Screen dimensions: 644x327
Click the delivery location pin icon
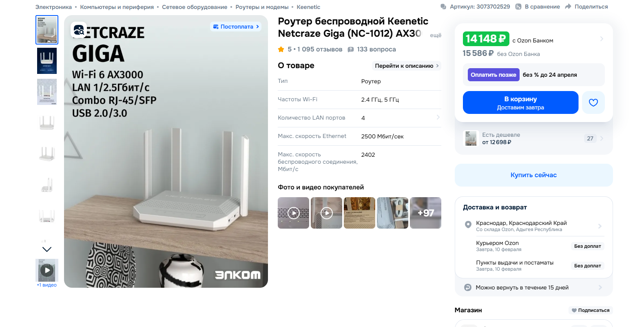point(468,224)
